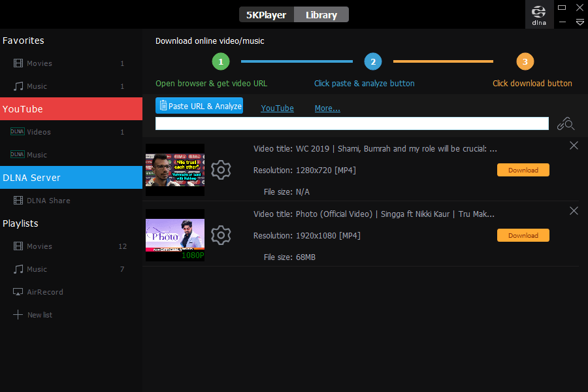The image size is (588, 392).
Task: Click 'File size: N/A' text
Action: pos(287,192)
